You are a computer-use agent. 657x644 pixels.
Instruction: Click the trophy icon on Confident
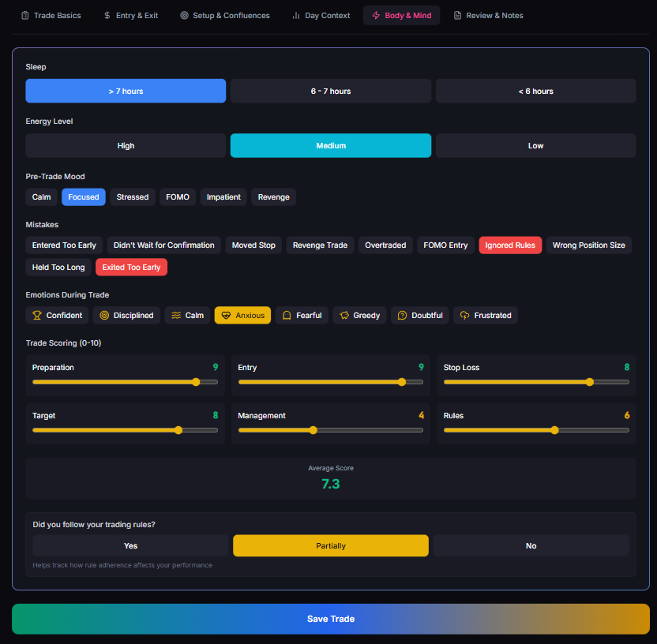(x=36, y=316)
